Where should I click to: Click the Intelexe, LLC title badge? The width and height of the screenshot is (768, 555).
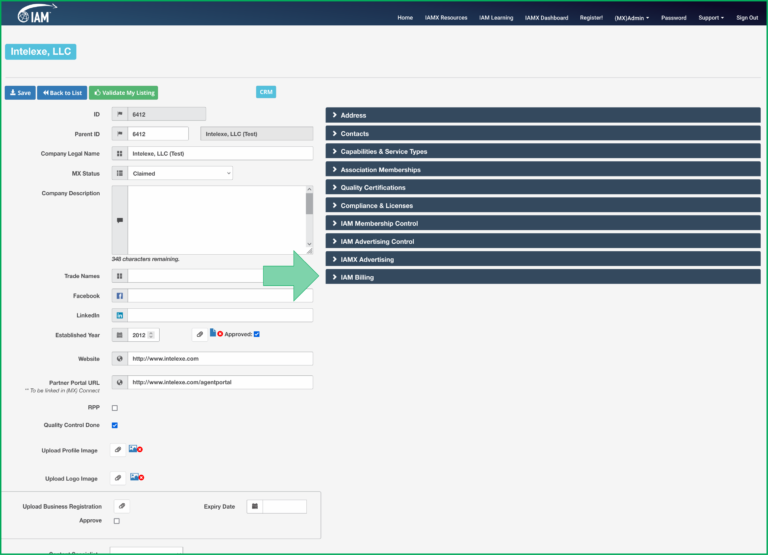tap(41, 51)
